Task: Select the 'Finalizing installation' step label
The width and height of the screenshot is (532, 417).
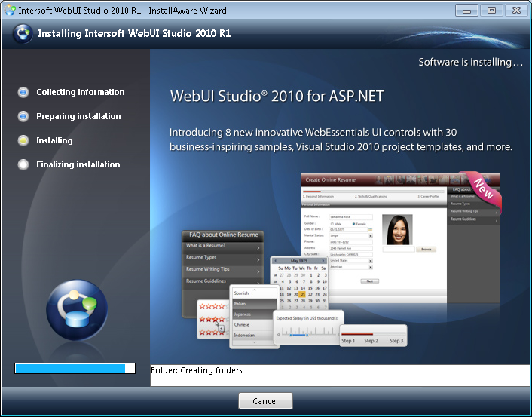Action: [x=78, y=164]
